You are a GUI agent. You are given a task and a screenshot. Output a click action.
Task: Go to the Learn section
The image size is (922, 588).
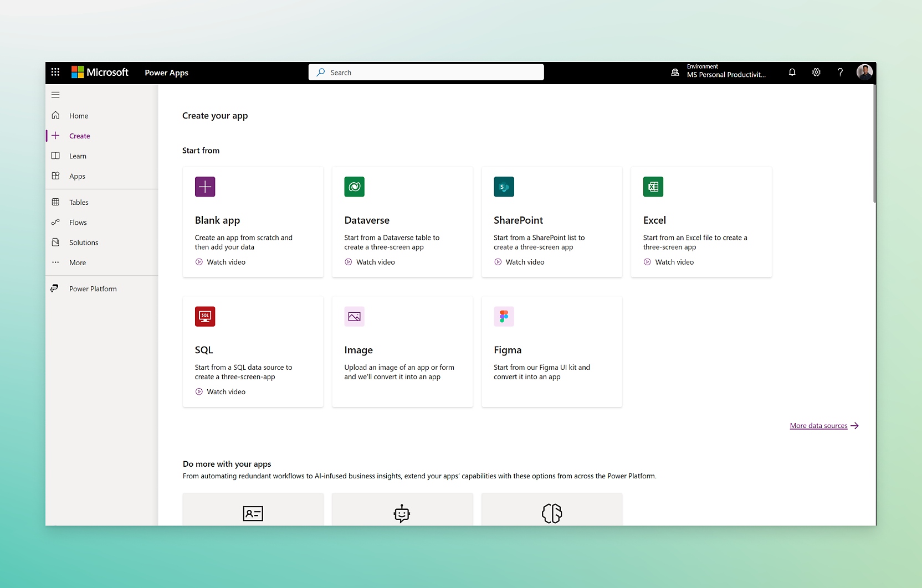pos(77,156)
